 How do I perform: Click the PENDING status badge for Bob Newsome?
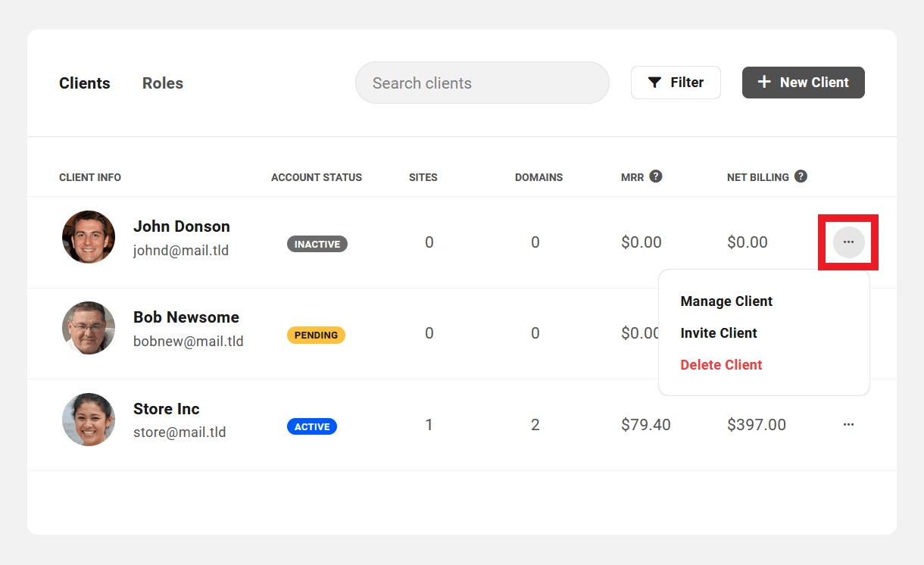(x=316, y=335)
